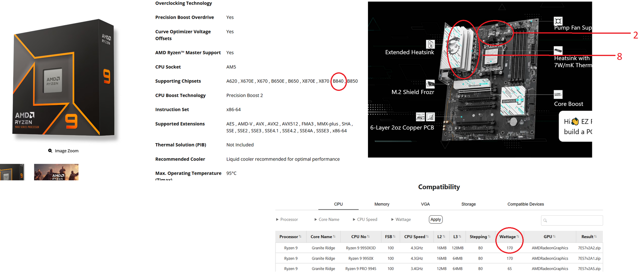Click the Image Zoom magnifier icon
The image size is (644, 275).
click(50, 151)
